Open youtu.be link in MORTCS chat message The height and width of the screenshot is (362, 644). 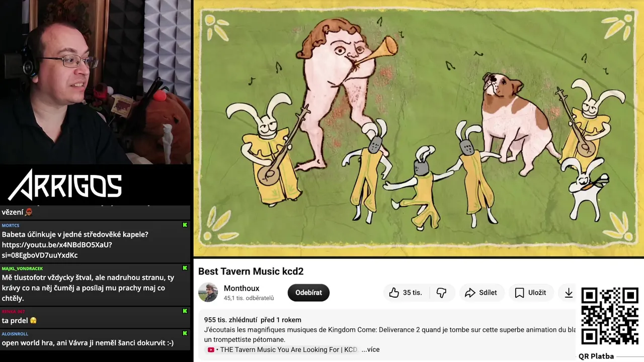pos(57,250)
